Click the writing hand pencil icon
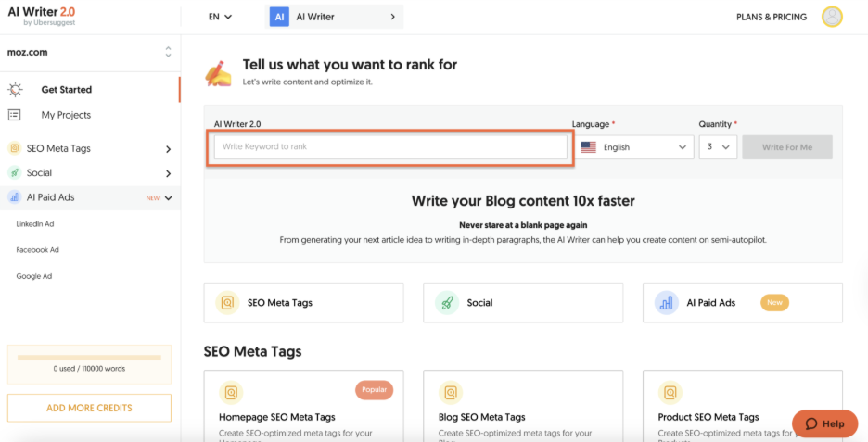 218,73
